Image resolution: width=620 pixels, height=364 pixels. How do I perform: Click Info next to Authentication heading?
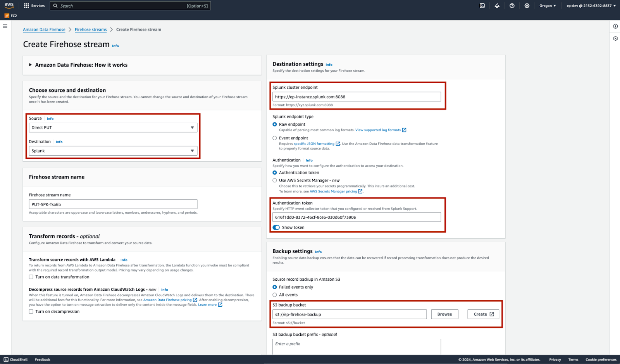click(309, 160)
